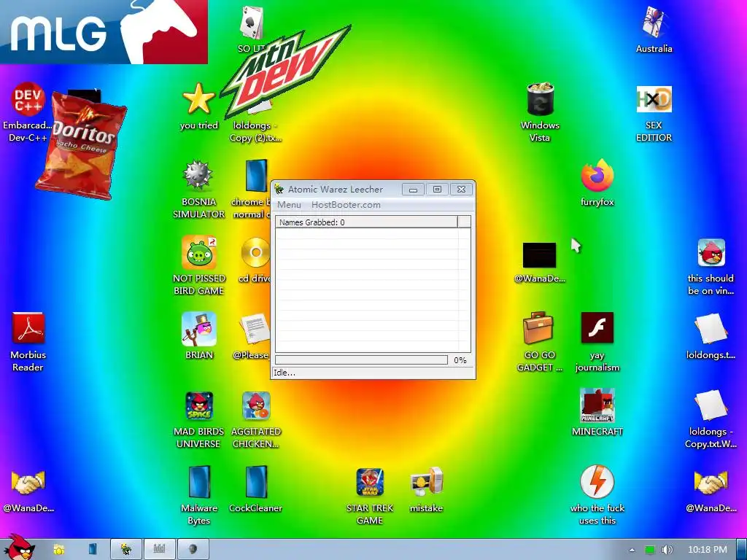Select the BRIAN slingshot bird icon

198,335
